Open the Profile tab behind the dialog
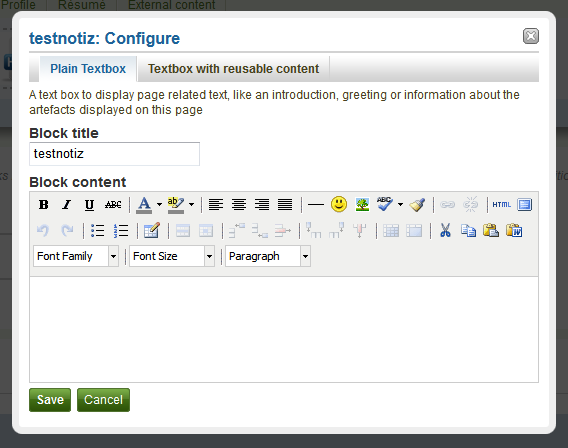 18,5
